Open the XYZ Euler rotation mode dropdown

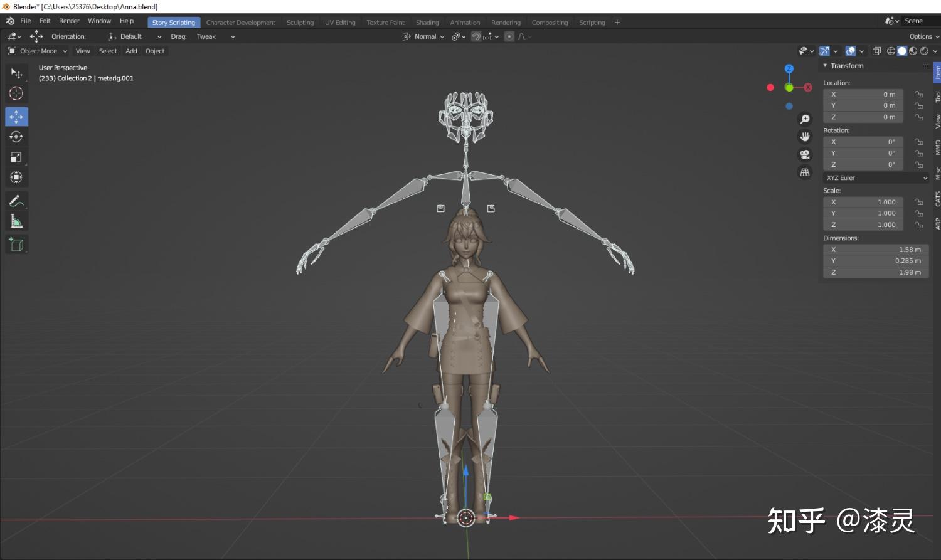coord(876,177)
